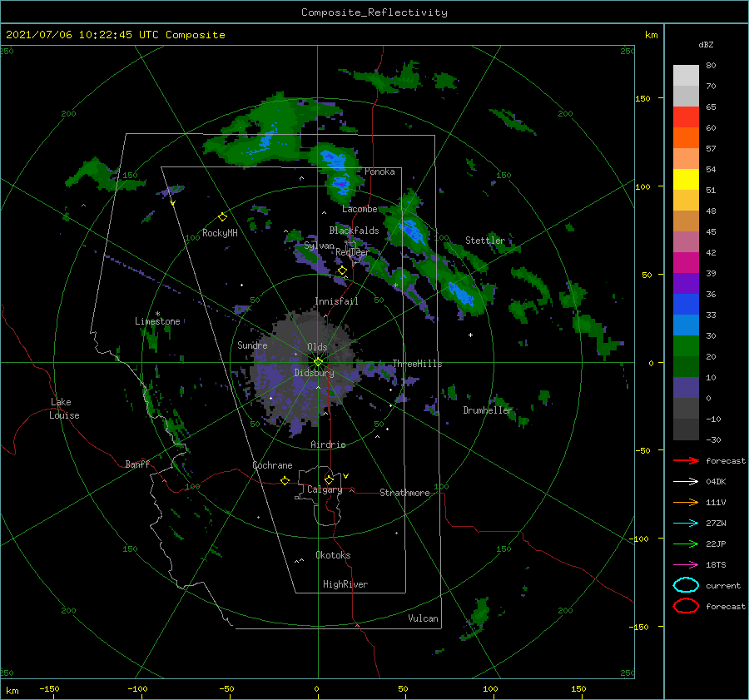Select the green 30 dBZ color swatch
Screen dimensions: 749x700
point(686,346)
